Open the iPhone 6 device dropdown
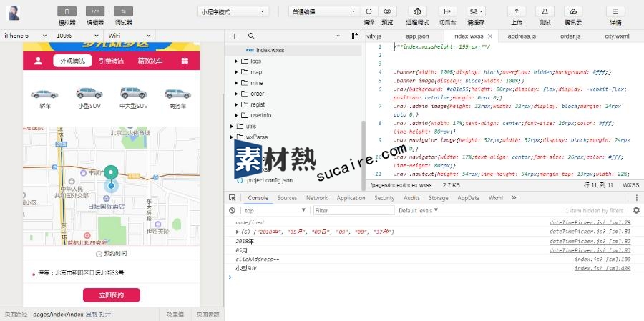The width and height of the screenshot is (644, 321). (26, 36)
